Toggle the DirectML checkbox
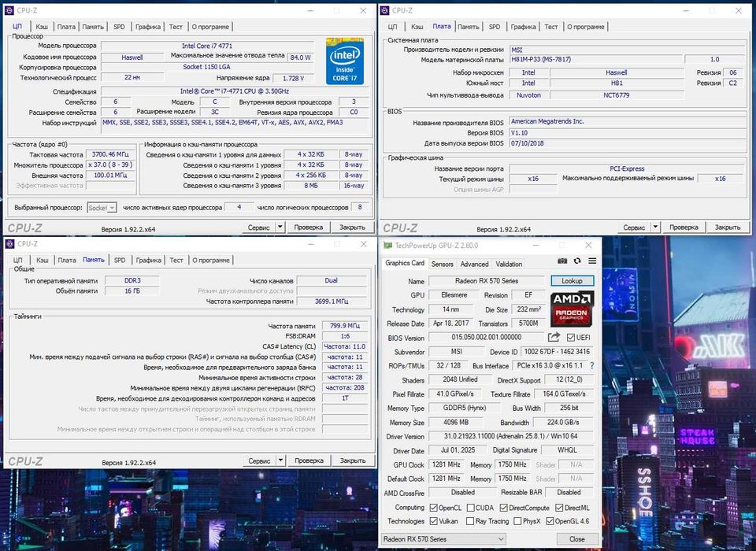Viewport: 756px width, 551px height. coord(559,508)
